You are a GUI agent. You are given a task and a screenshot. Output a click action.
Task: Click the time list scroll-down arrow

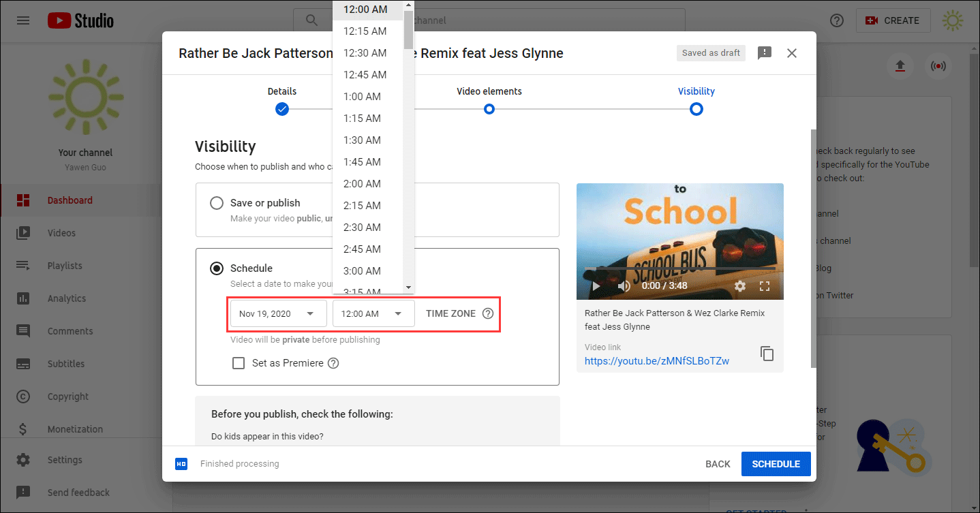(409, 287)
